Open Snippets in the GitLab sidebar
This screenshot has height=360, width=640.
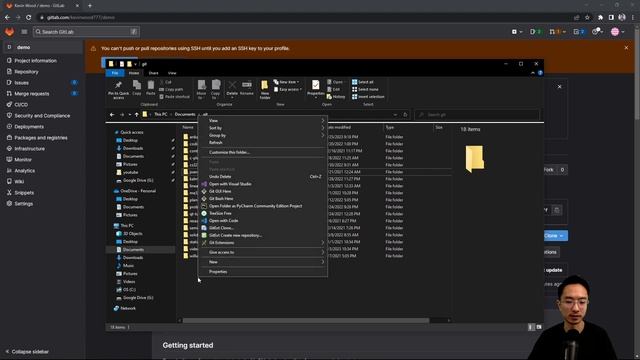[x=24, y=193]
